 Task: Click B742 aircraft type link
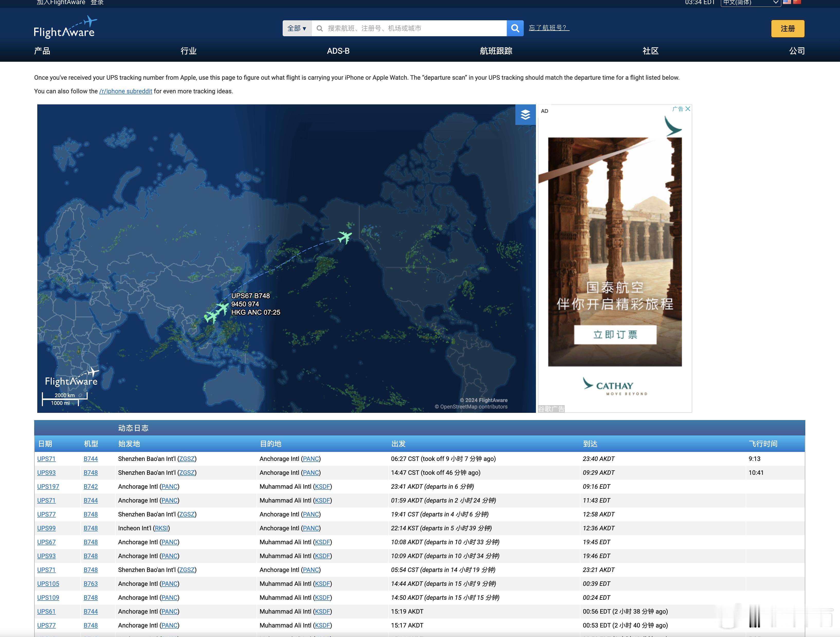click(x=91, y=487)
